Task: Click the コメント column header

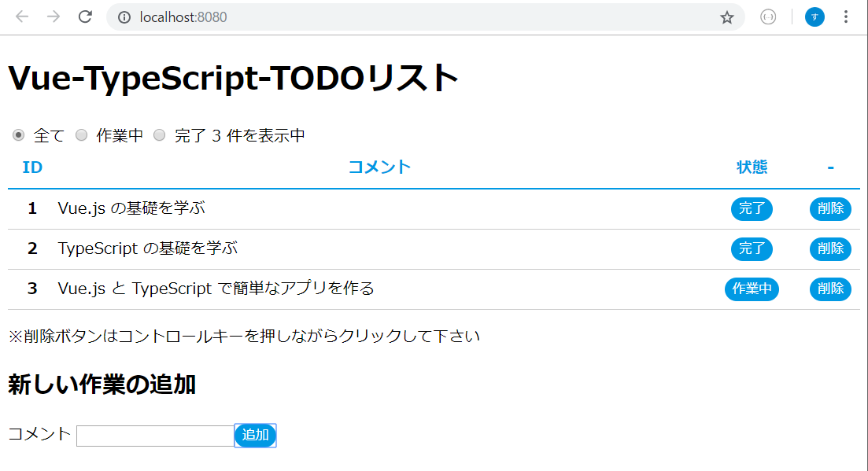Action: tap(379, 167)
